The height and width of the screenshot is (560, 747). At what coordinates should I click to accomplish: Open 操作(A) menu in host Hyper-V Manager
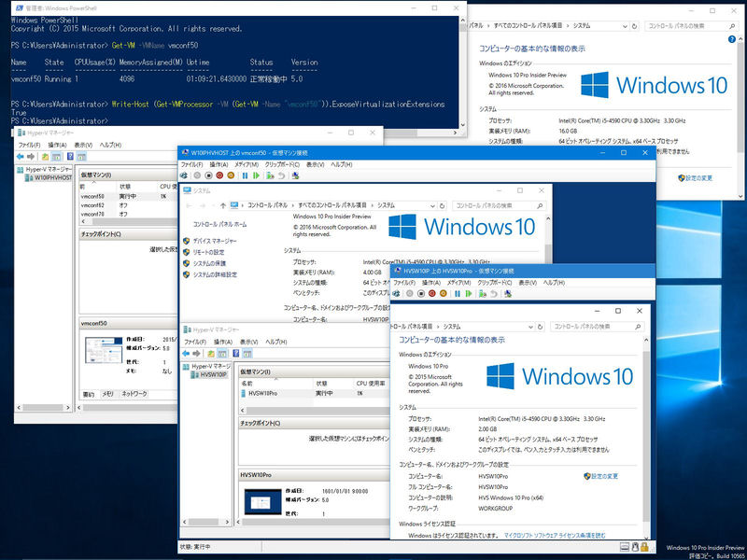click(57, 145)
